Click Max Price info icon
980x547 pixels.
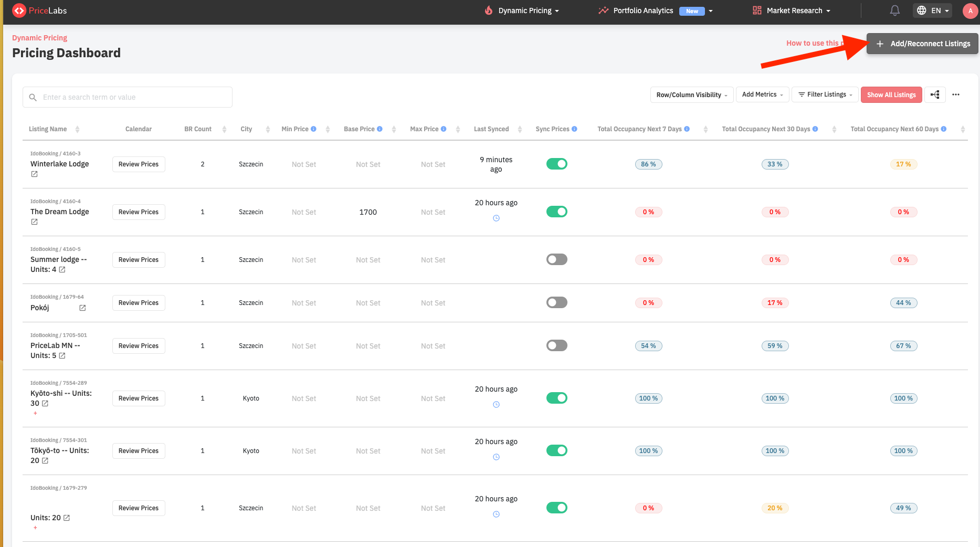coord(444,129)
